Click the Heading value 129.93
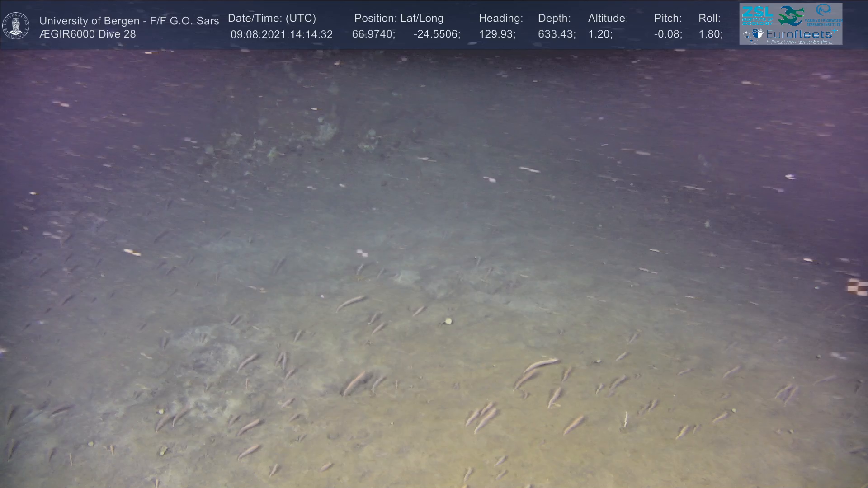Screen dimensions: 868x488 [x=496, y=34]
